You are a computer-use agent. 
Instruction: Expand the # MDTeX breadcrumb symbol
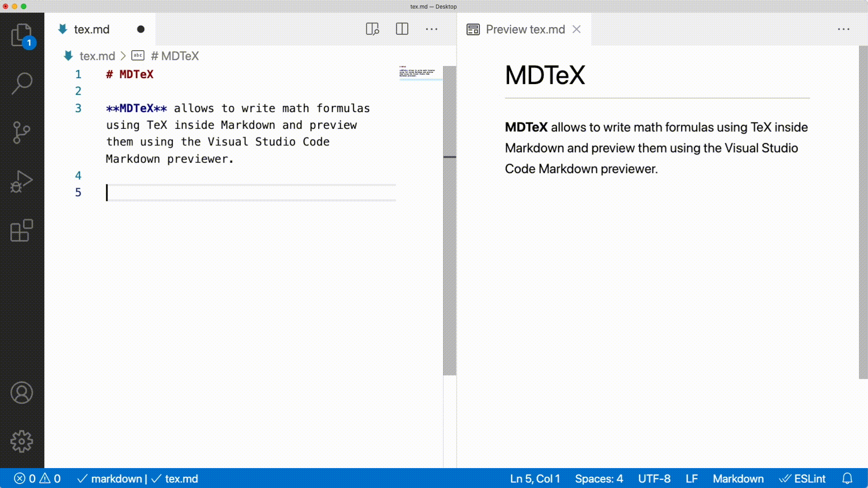point(175,56)
